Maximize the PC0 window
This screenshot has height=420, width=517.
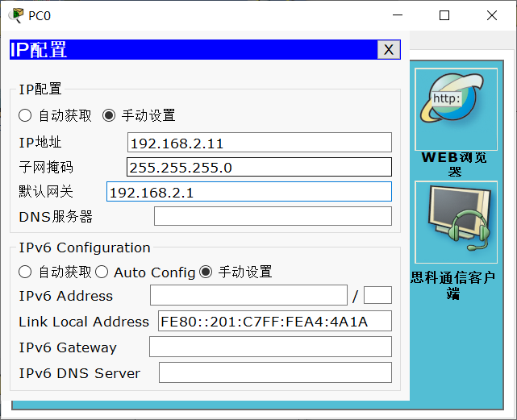tap(444, 15)
